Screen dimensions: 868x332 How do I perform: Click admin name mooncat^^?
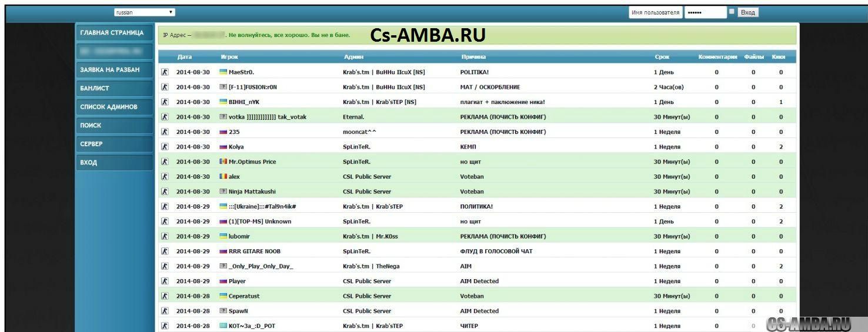pyautogui.click(x=359, y=132)
